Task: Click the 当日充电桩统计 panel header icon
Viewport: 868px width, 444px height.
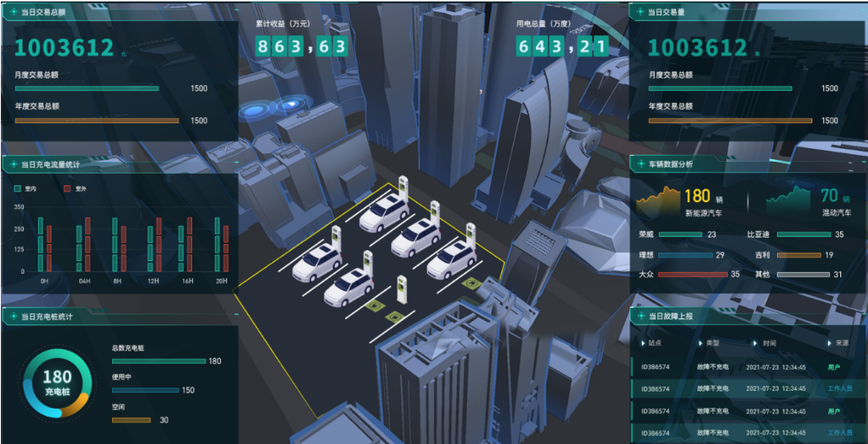Action: point(12,318)
